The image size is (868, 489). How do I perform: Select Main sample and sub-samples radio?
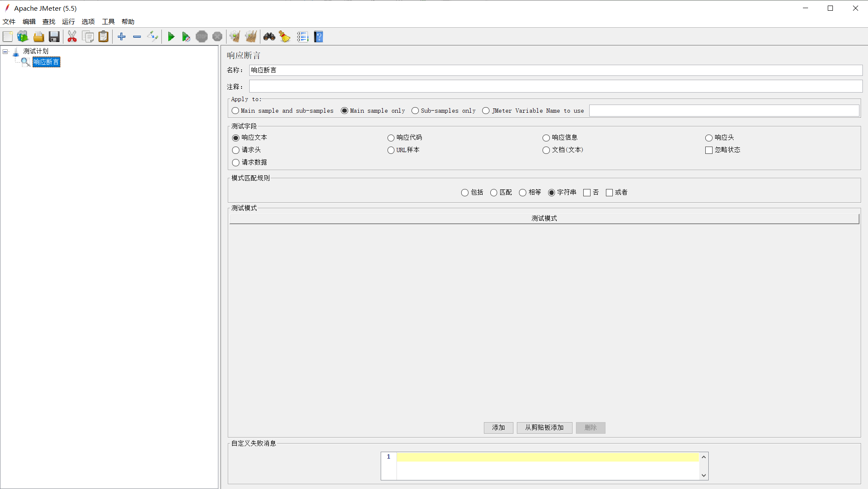(235, 111)
